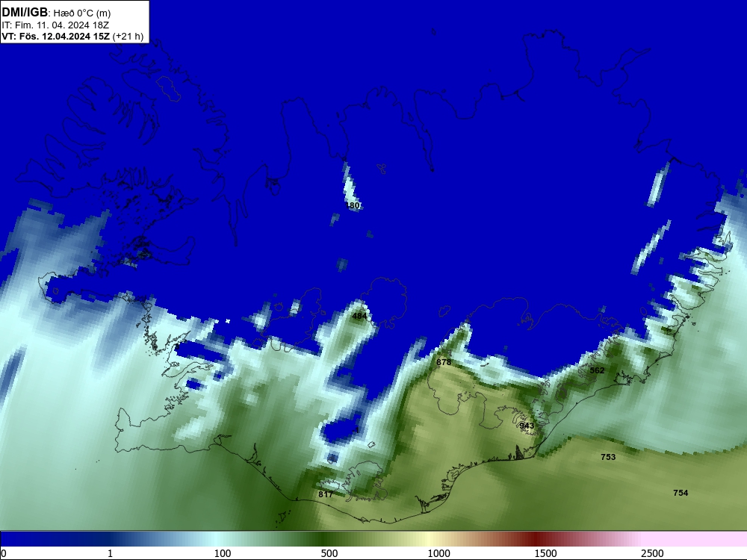Click the map value label 484
The image size is (747, 560).
(x=359, y=316)
